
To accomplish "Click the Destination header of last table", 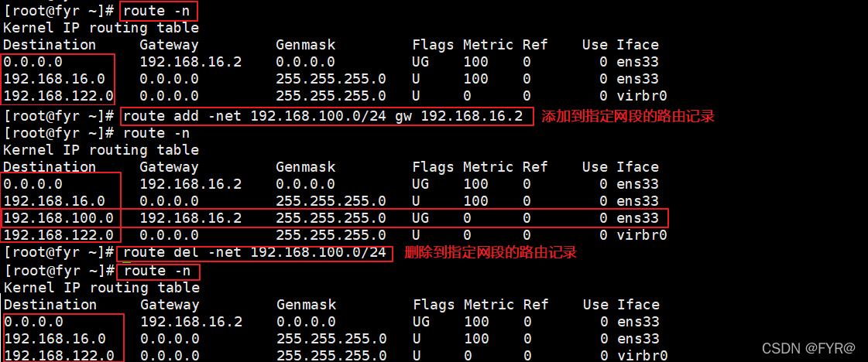I will point(50,305).
